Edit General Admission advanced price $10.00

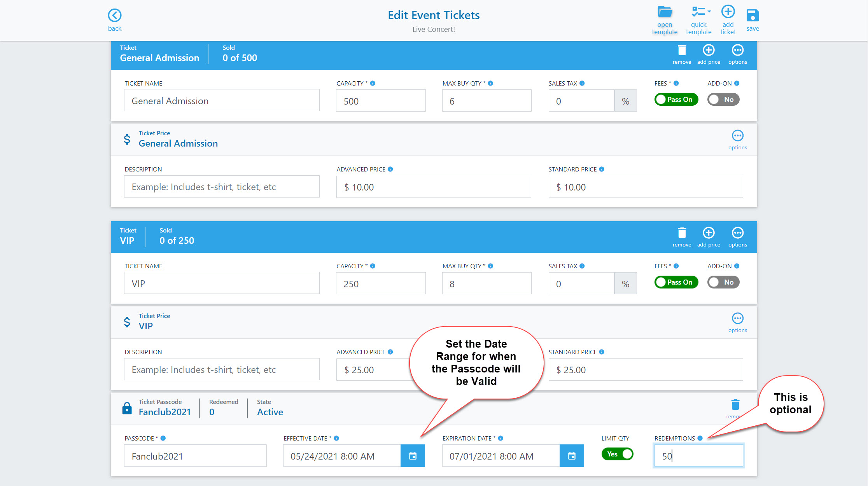(x=434, y=187)
